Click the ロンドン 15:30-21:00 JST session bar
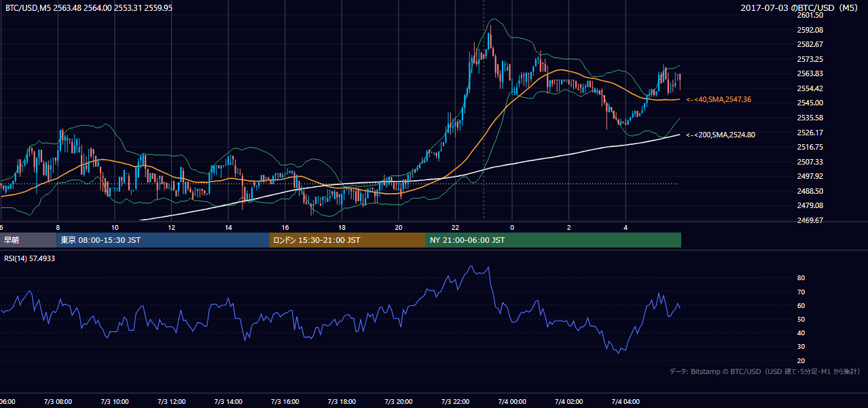 (x=348, y=240)
